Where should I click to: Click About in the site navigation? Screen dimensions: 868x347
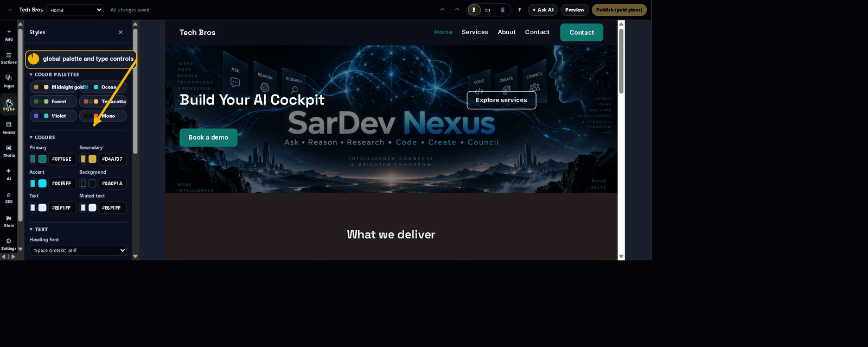(507, 33)
